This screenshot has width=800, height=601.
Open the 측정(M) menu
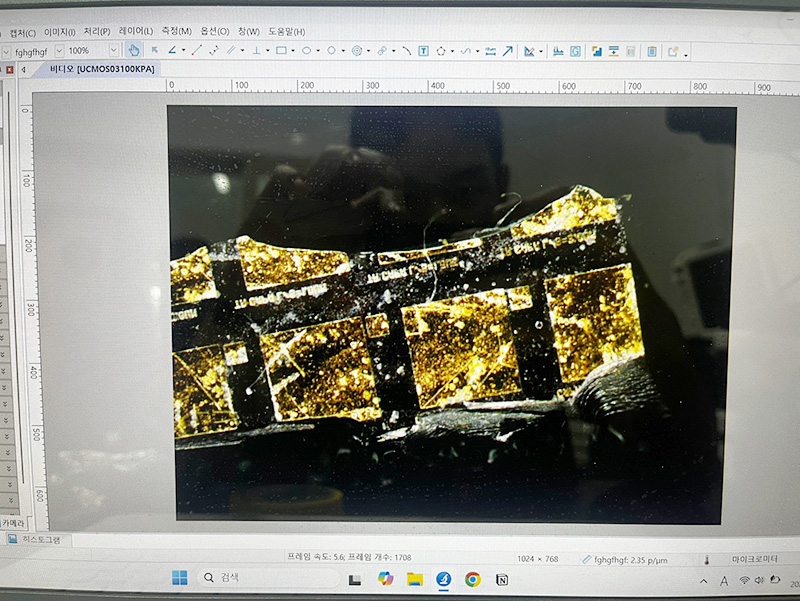(176, 32)
